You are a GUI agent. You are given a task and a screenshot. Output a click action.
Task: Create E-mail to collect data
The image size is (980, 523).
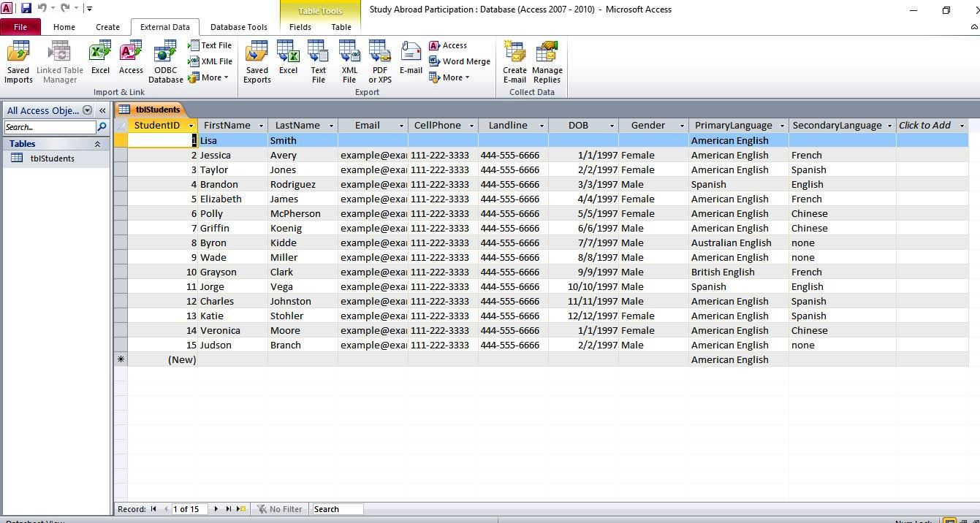(x=514, y=62)
